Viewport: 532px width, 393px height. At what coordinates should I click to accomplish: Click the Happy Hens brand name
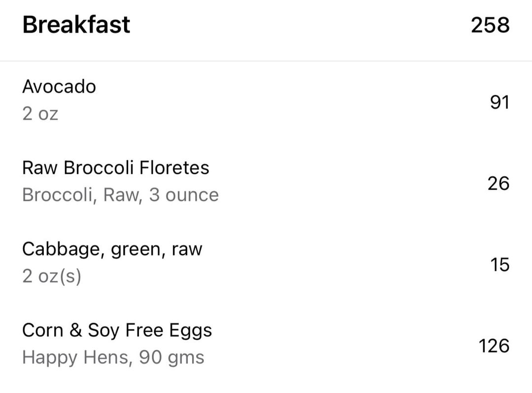pos(76,357)
